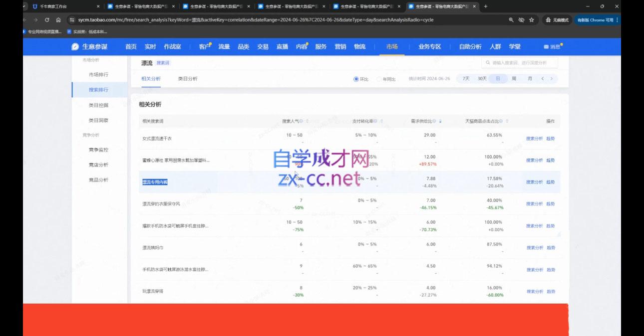Click the info icon beside 搜索人气 header
Viewport: 644px width, 336px height.
pyautogui.click(x=301, y=121)
